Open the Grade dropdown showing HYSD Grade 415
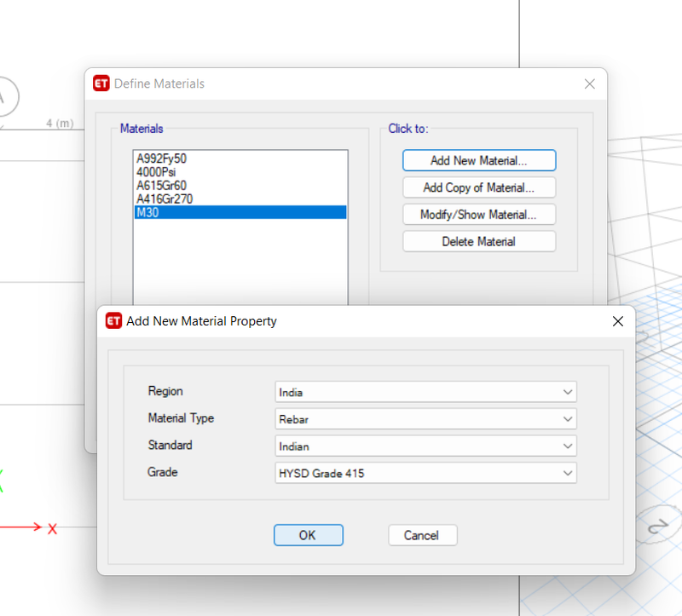This screenshot has width=682, height=616. point(425,473)
